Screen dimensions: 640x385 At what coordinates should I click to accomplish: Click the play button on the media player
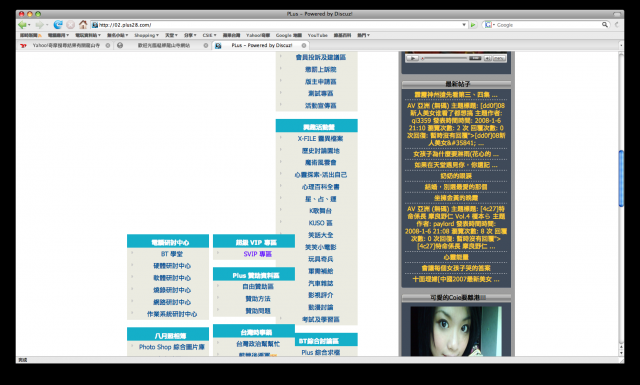(412, 58)
